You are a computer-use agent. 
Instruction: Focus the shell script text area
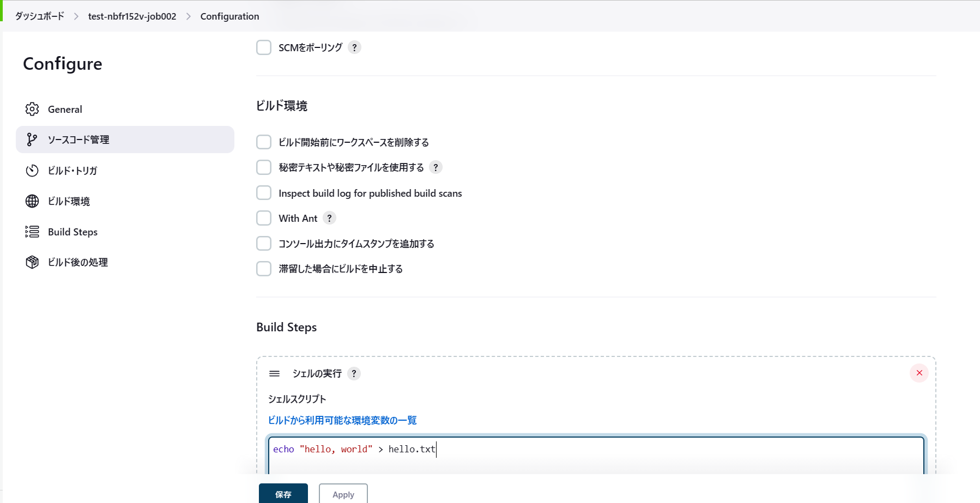click(x=596, y=455)
